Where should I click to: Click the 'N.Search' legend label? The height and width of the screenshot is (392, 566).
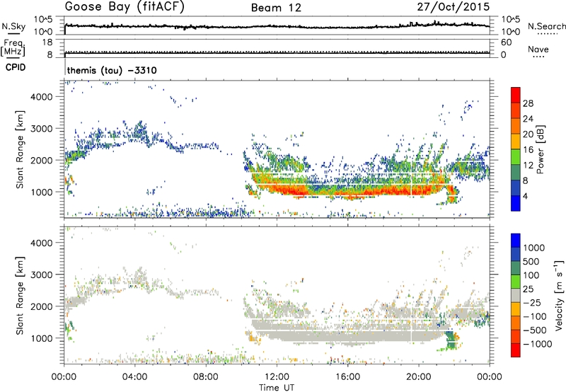point(546,26)
